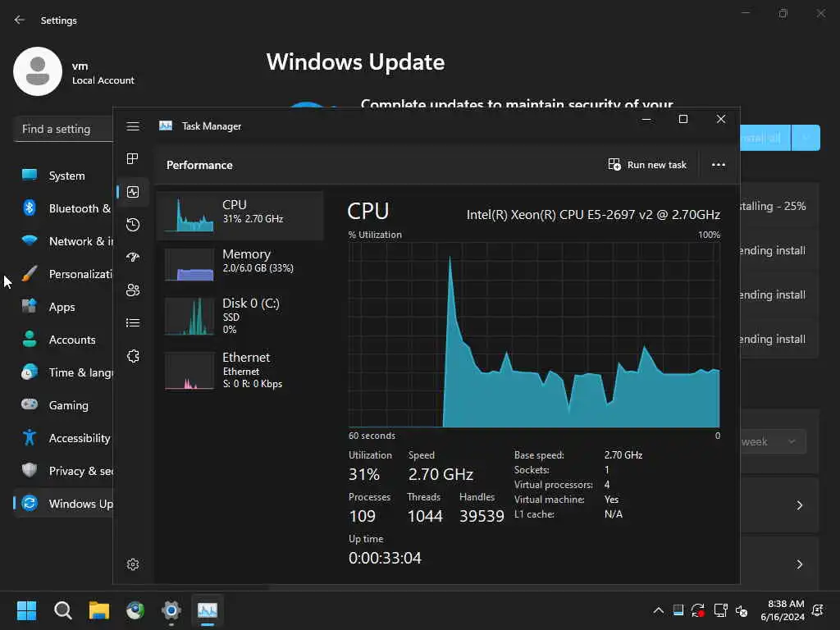Open System in Settings sidebar
The height and width of the screenshot is (630, 840).
tap(63, 176)
